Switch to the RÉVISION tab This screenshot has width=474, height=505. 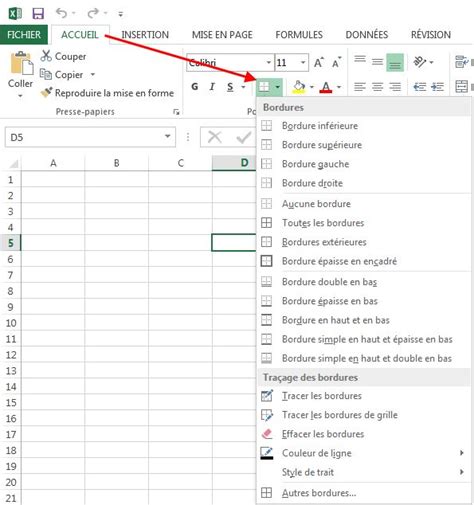[x=431, y=35]
